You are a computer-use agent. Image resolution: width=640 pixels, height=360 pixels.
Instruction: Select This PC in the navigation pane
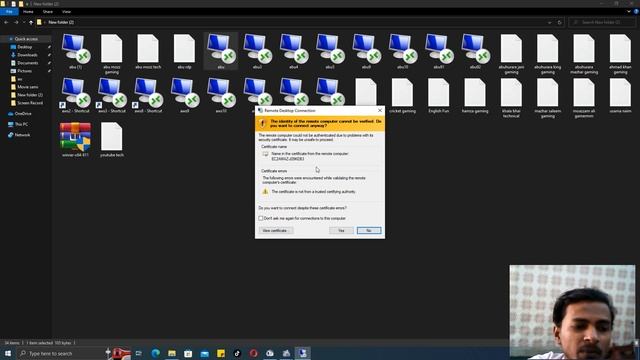click(21, 124)
